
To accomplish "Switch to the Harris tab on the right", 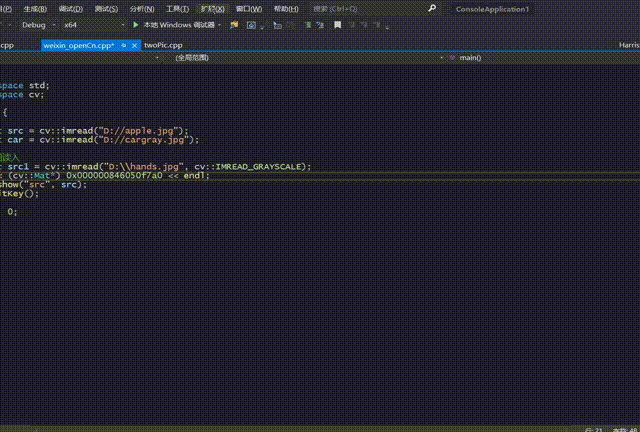I will tap(628, 45).
